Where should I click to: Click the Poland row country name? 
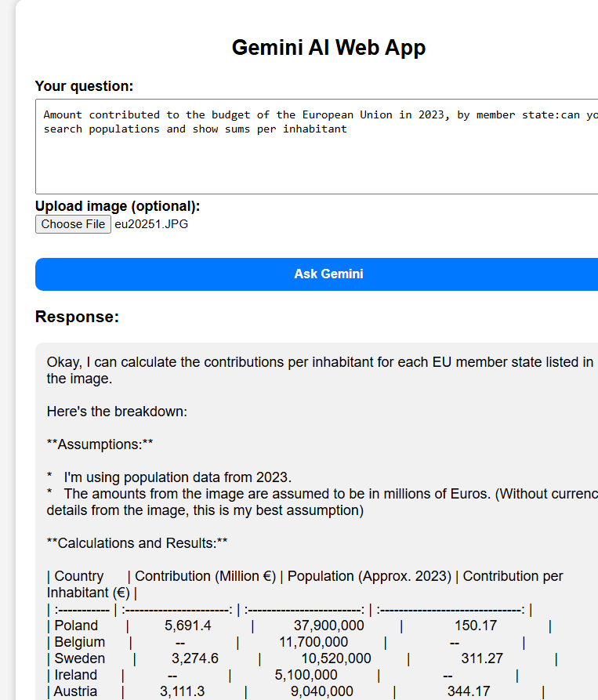tap(76, 626)
